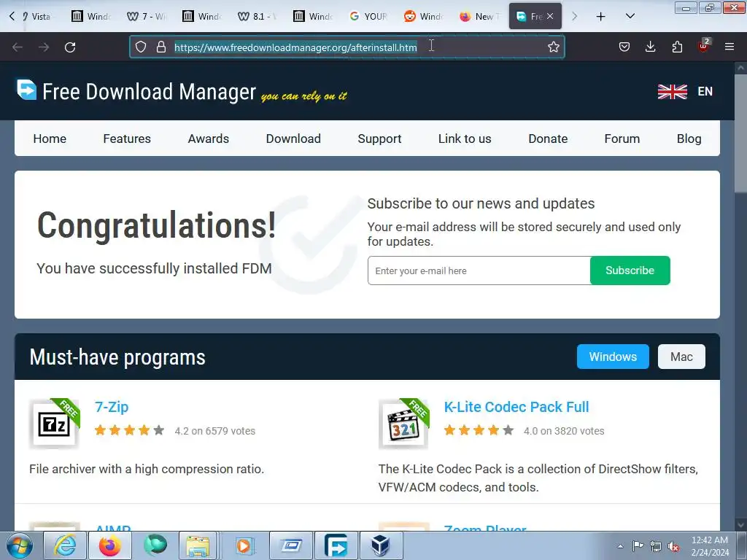Viewport: 747px width, 560px height.
Task: Switch to the 7 Wikipedia tab
Action: 147,16
